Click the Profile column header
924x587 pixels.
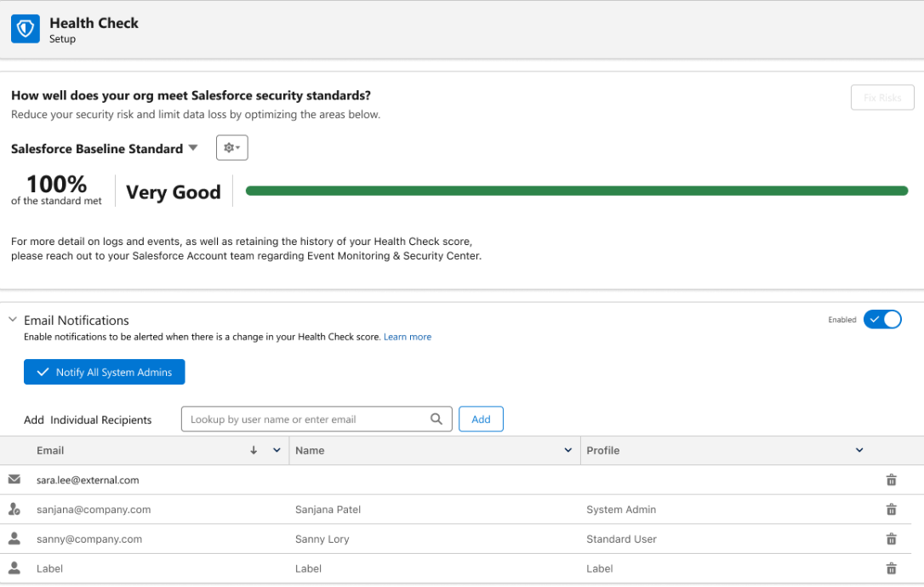coord(603,451)
